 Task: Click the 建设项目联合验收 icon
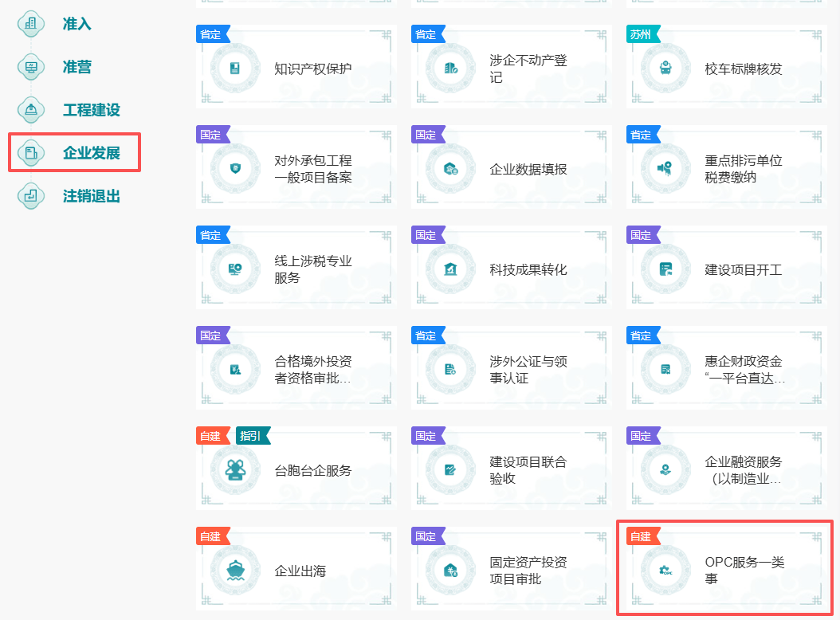click(449, 470)
